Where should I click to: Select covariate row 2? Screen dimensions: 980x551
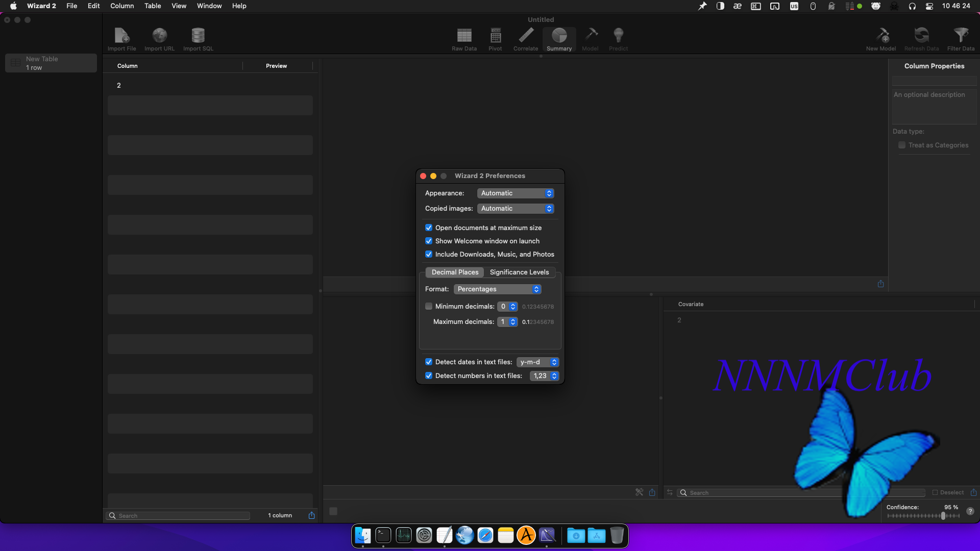[822, 320]
